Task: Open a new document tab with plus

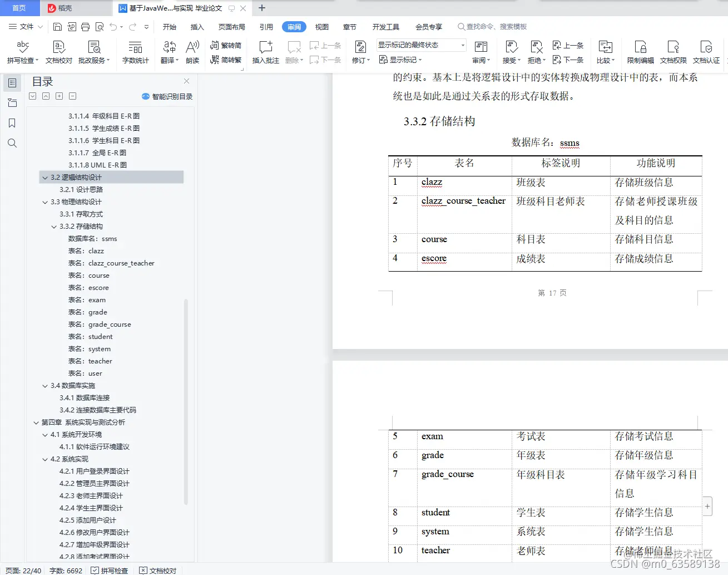Action: click(x=262, y=8)
